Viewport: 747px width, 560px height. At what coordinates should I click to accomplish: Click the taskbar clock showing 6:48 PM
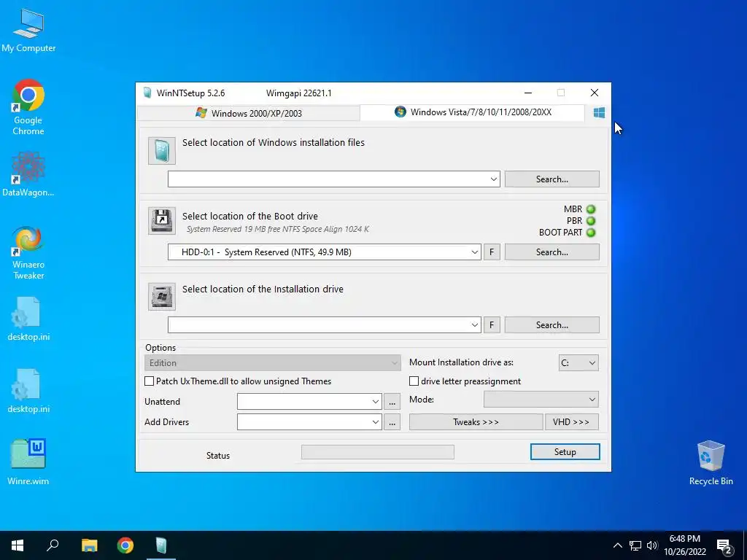pyautogui.click(x=685, y=545)
